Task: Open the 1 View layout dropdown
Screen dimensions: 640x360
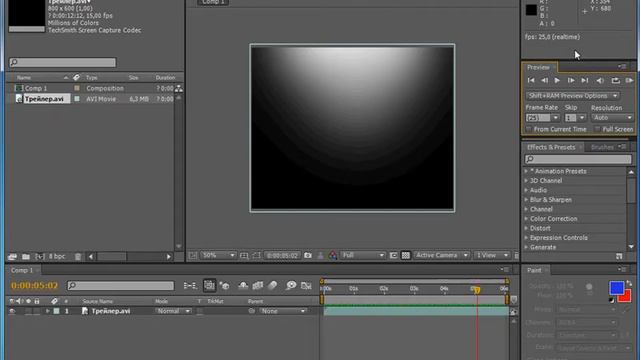Action: point(492,256)
